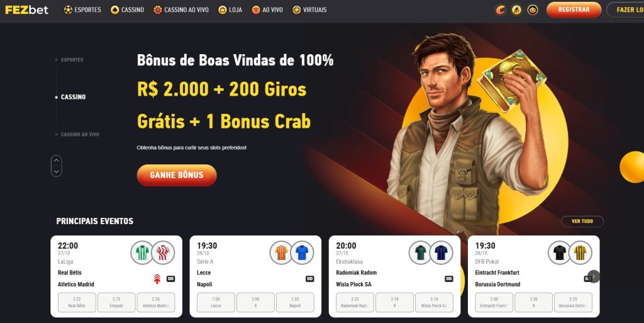Go to previous banner with up chevron
The width and height of the screenshot is (644, 323).
pyautogui.click(x=56, y=161)
